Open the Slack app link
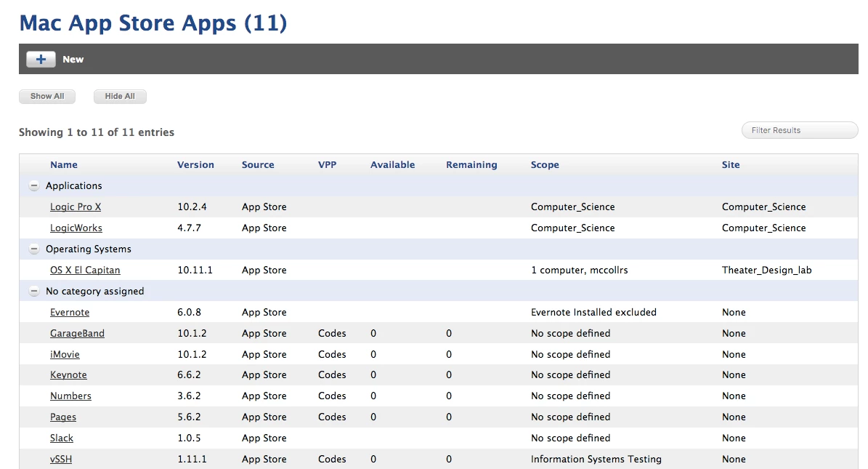 tap(62, 438)
